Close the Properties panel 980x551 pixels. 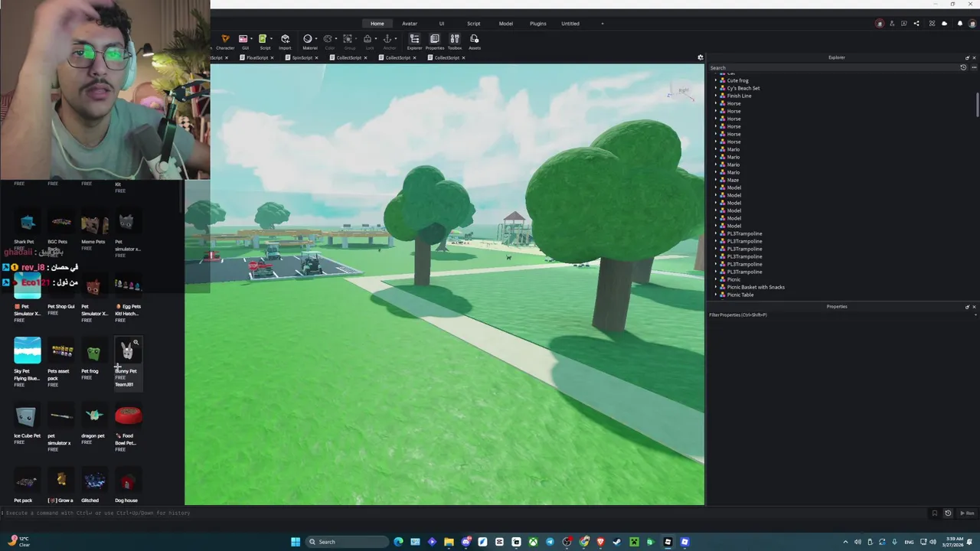pos(974,307)
